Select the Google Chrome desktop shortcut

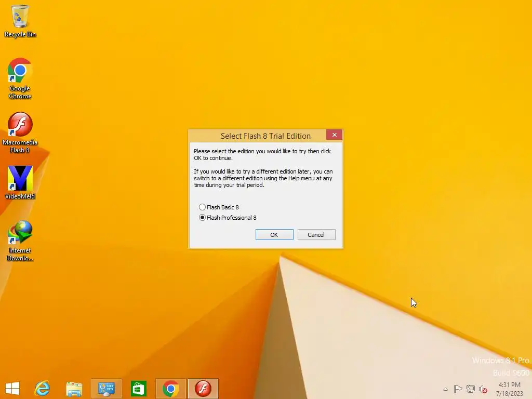click(x=20, y=78)
